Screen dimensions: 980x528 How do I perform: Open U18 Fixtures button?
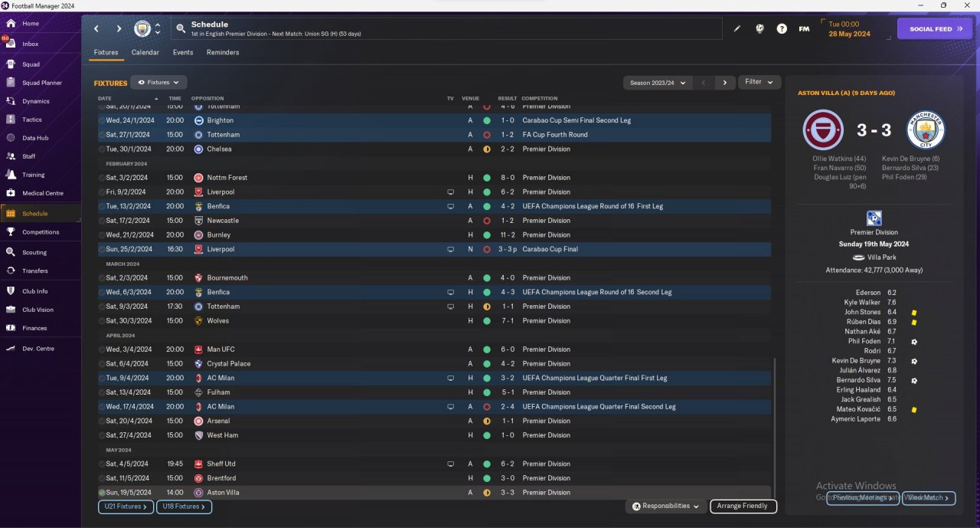(184, 507)
